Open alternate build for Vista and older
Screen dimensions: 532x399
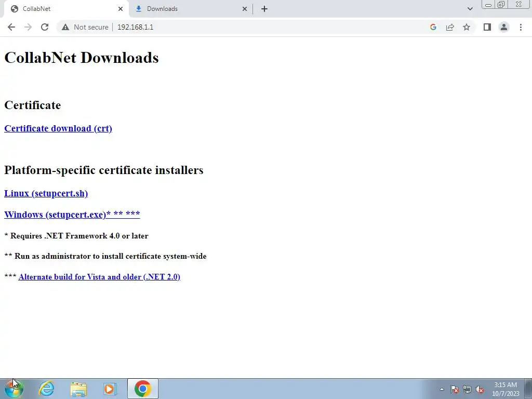tap(99, 277)
